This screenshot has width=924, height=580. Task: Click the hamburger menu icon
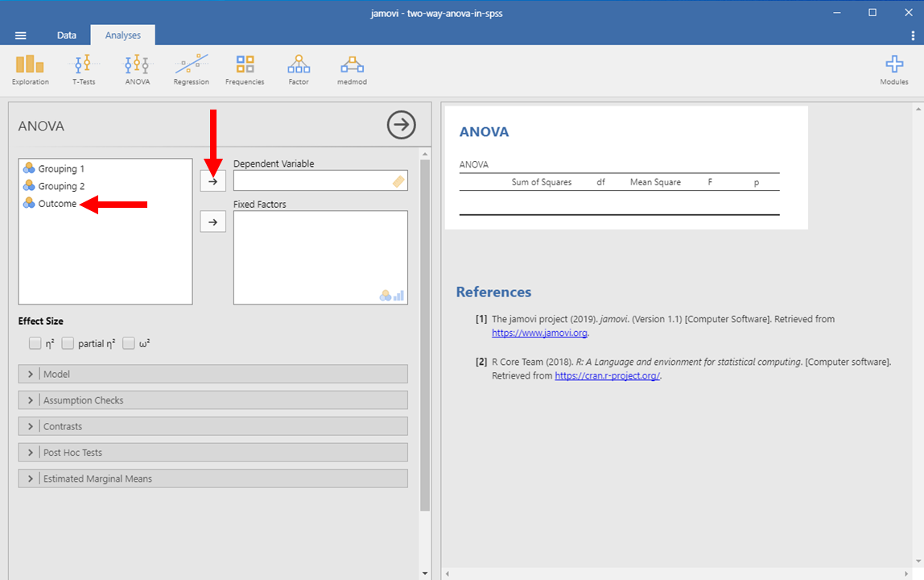pyautogui.click(x=21, y=35)
